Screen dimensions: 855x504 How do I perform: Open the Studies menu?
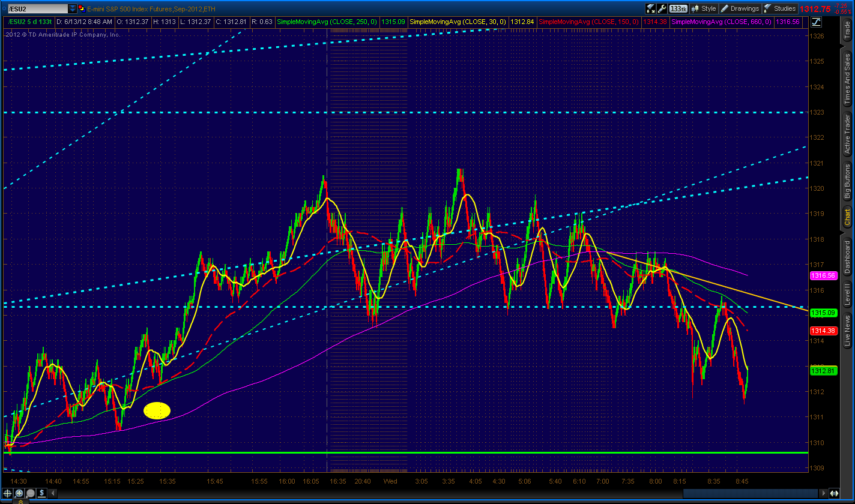[779, 8]
